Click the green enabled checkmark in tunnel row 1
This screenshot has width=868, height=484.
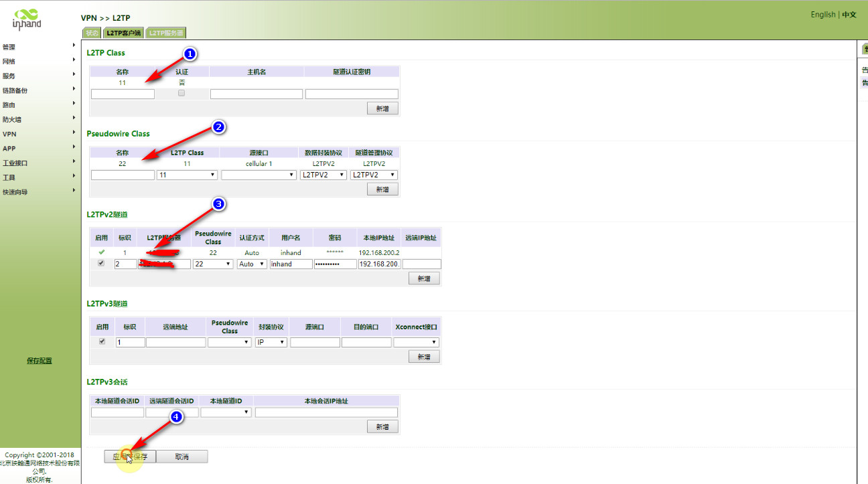[102, 252]
